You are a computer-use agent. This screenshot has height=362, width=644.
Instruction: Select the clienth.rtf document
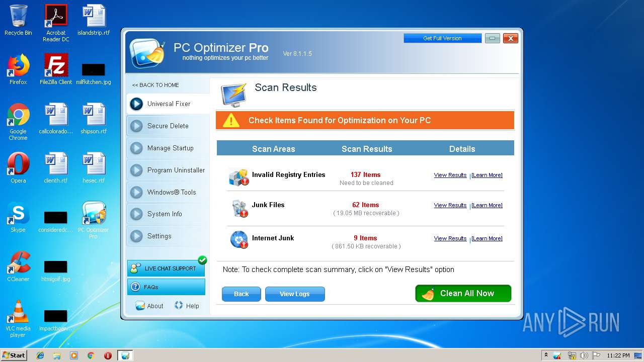[56, 168]
